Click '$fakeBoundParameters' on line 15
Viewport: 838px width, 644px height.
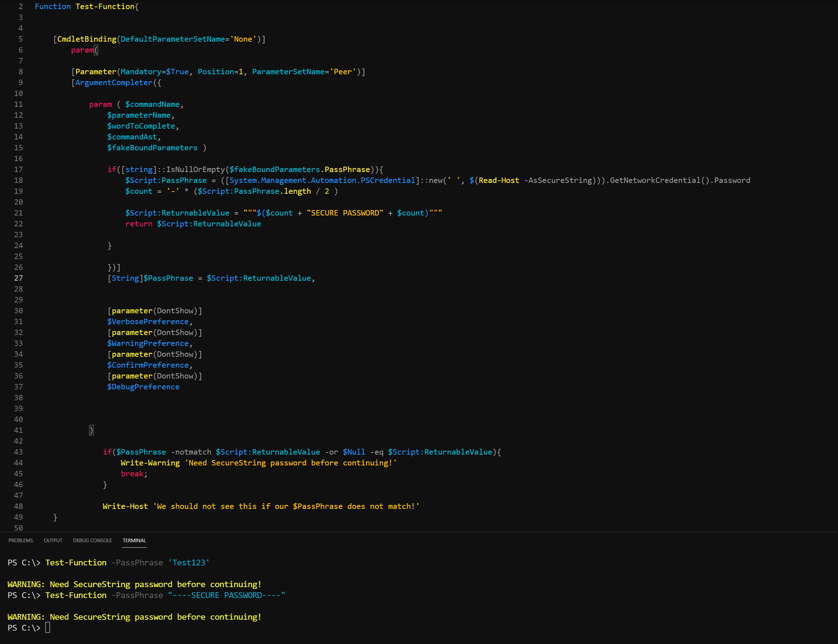click(152, 147)
